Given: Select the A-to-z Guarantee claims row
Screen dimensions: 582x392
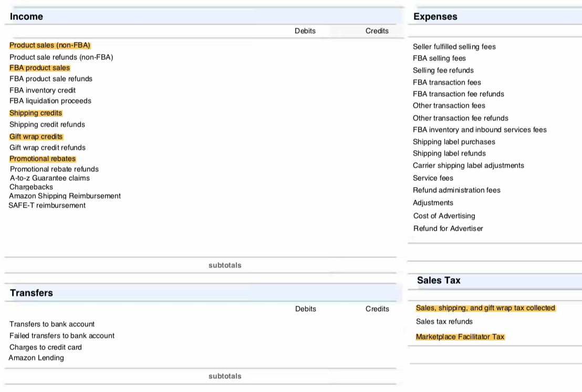Looking at the screenshot, I should (x=50, y=178).
